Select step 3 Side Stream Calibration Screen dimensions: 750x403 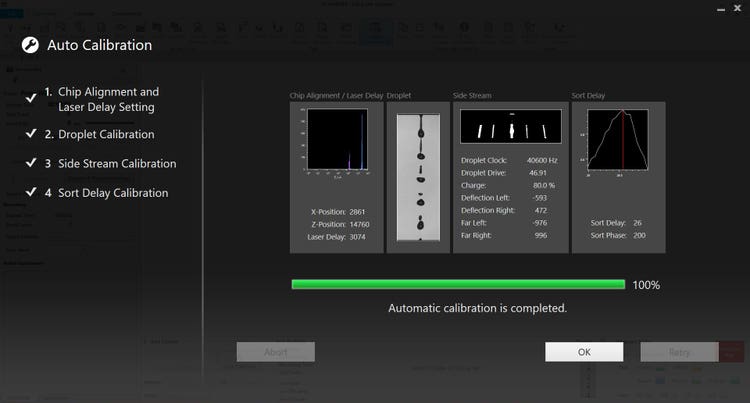click(x=110, y=163)
